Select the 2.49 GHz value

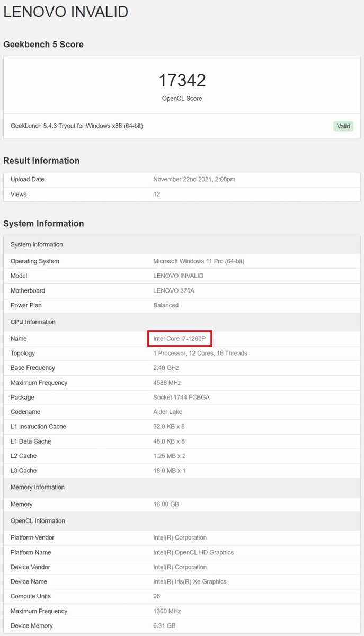tap(166, 368)
